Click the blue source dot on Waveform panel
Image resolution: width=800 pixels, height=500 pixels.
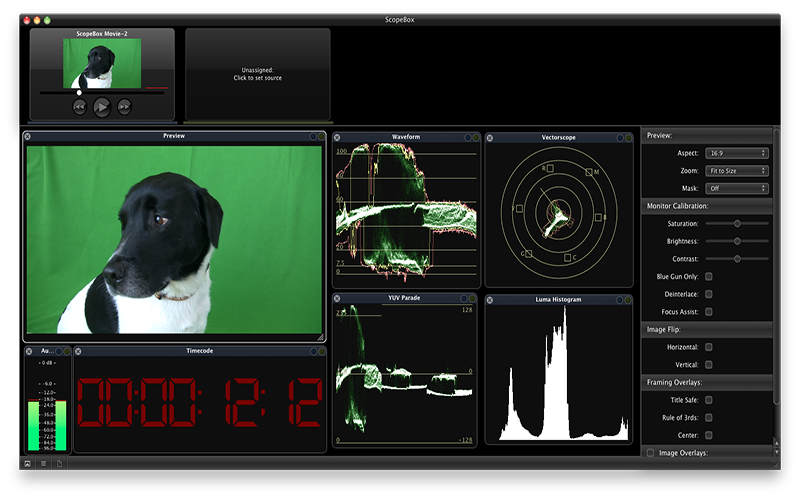coord(467,137)
